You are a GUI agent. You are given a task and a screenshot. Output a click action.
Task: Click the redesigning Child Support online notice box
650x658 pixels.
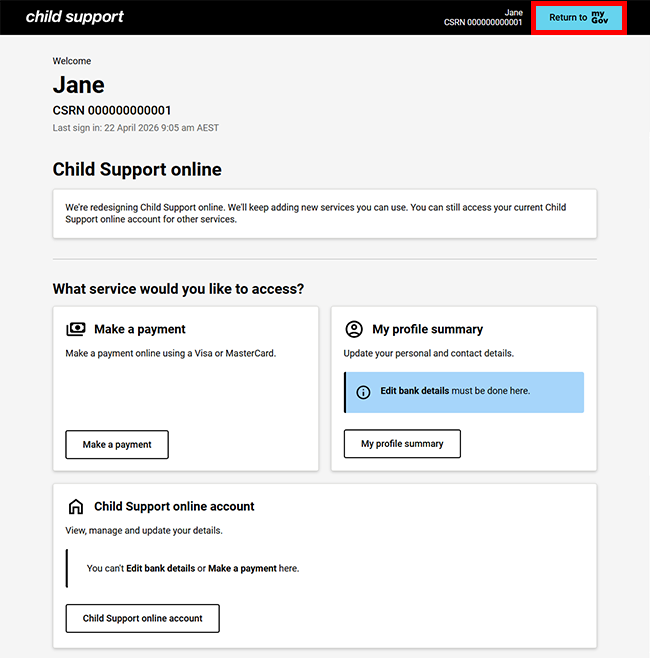[x=324, y=213]
